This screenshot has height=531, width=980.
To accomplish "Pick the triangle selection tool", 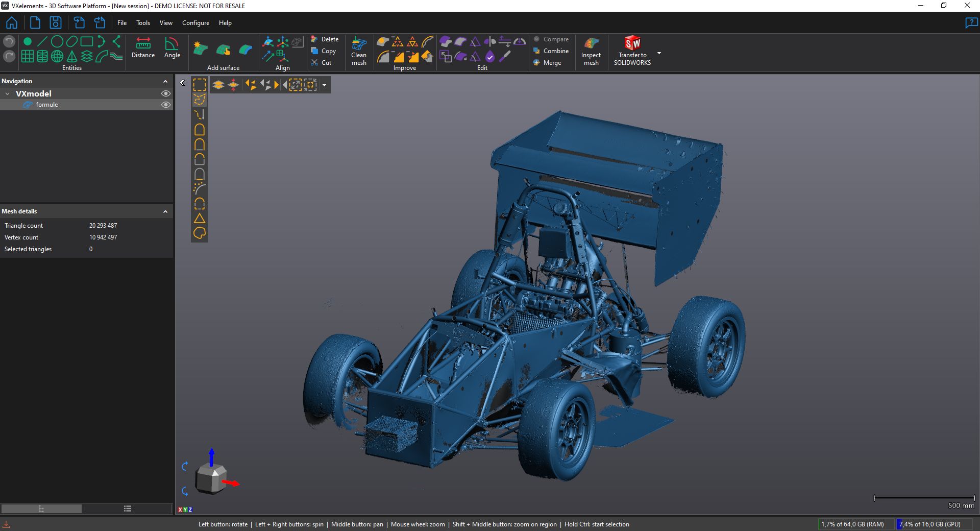I will click(x=200, y=219).
